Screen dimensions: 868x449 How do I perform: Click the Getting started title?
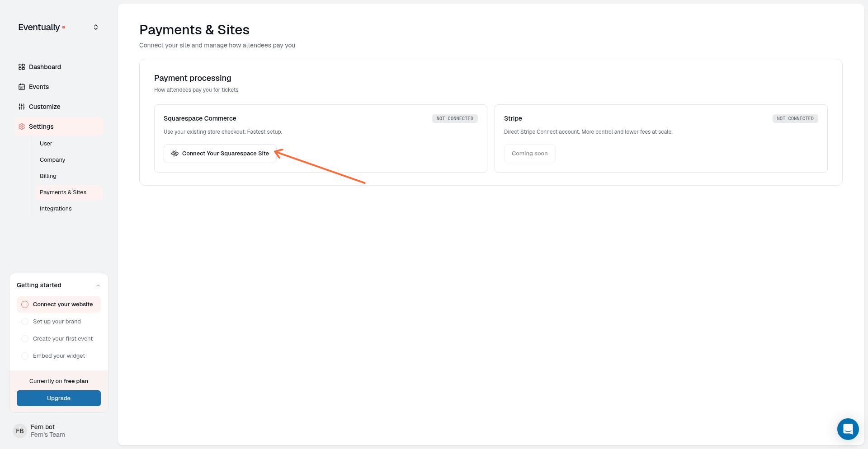39,285
